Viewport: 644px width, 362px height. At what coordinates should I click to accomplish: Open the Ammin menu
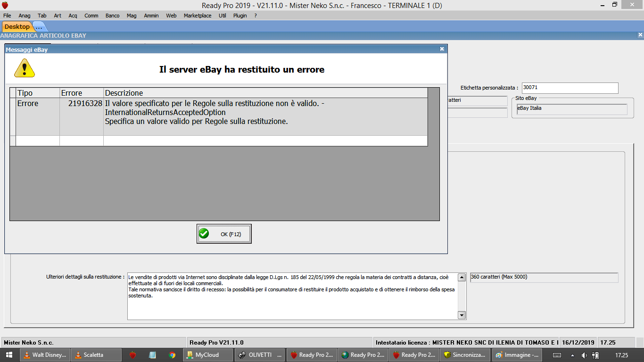(151, 16)
